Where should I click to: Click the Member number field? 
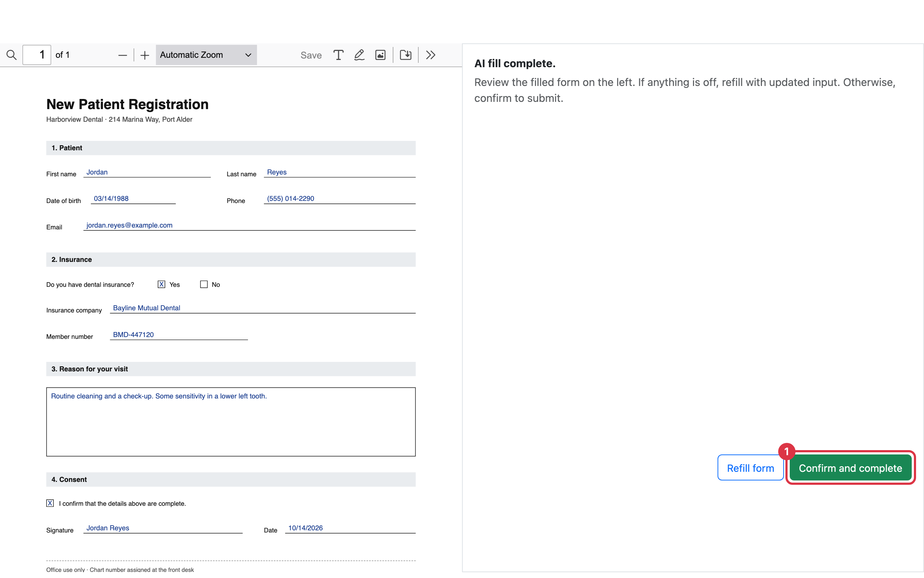[x=179, y=335]
